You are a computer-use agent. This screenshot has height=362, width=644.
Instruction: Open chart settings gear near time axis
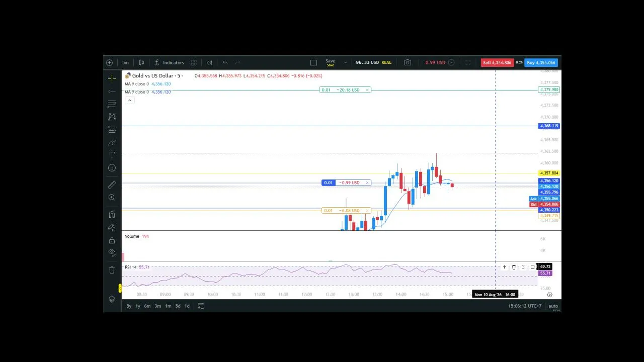pyautogui.click(x=550, y=295)
